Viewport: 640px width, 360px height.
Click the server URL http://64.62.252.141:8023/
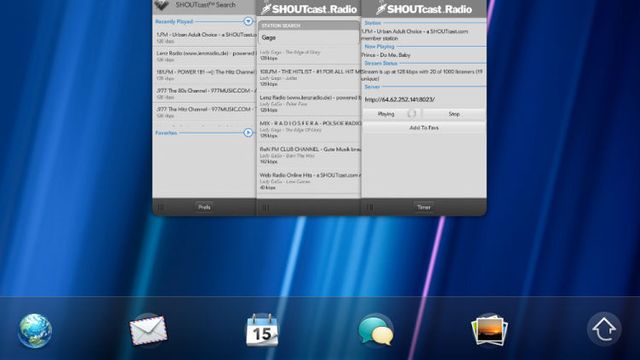click(400, 100)
